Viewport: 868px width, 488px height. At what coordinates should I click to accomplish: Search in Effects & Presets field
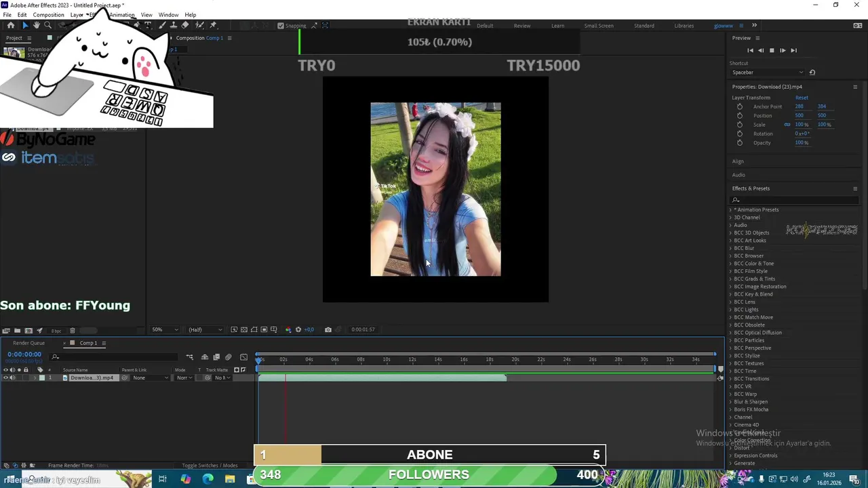click(x=794, y=200)
